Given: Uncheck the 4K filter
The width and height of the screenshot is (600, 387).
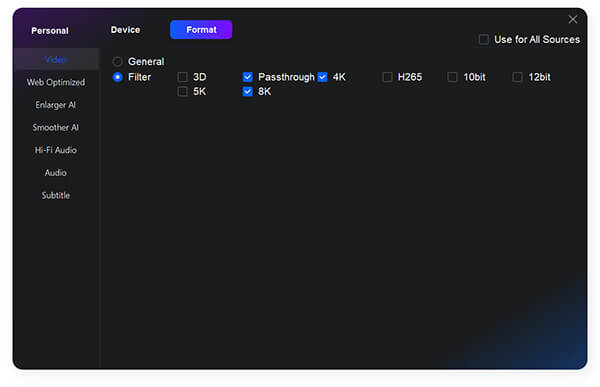Looking at the screenshot, I should 322,77.
